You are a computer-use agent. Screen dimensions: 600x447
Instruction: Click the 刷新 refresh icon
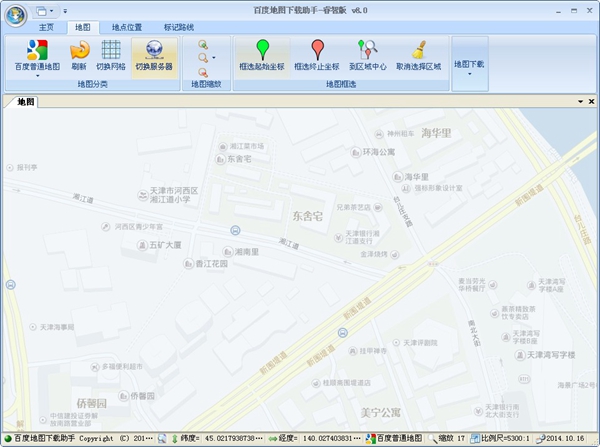click(79, 55)
